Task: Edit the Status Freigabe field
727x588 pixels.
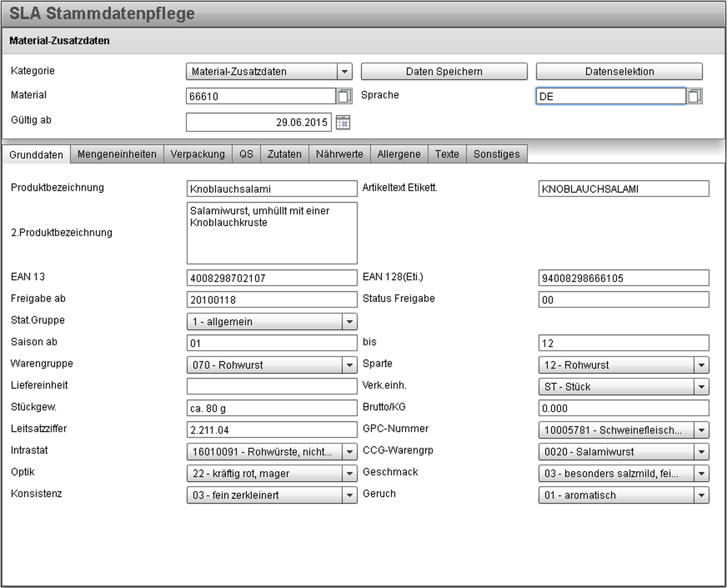Action: [x=624, y=300]
